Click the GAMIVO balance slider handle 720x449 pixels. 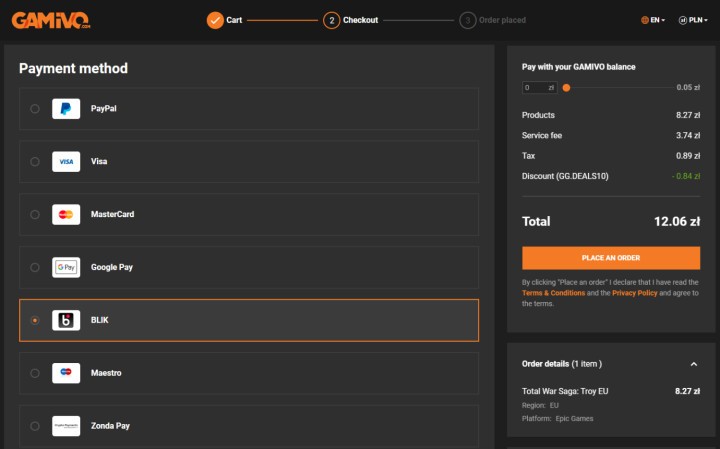point(566,88)
